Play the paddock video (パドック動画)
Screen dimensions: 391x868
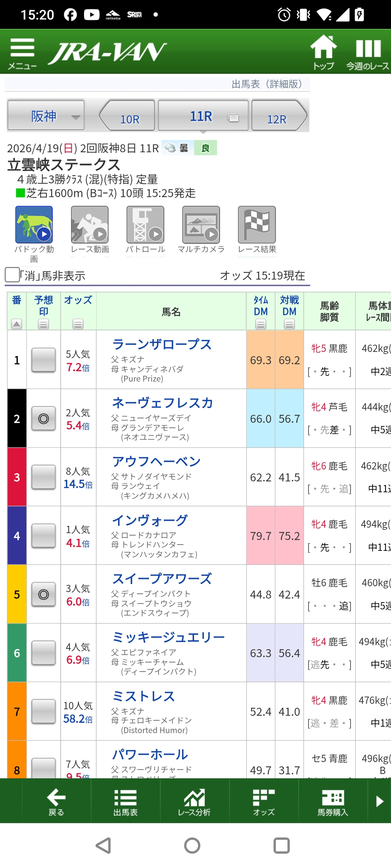[34, 225]
